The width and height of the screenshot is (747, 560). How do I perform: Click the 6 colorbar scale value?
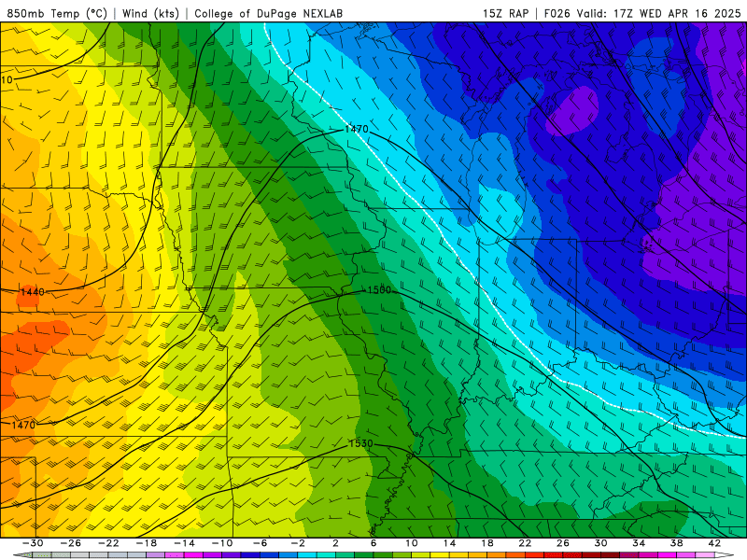coord(373,543)
